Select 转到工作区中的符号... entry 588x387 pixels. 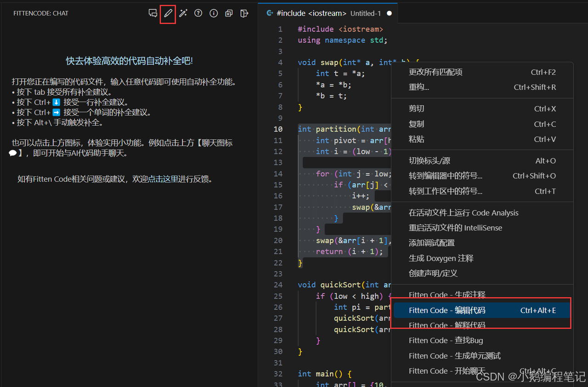tap(482, 191)
